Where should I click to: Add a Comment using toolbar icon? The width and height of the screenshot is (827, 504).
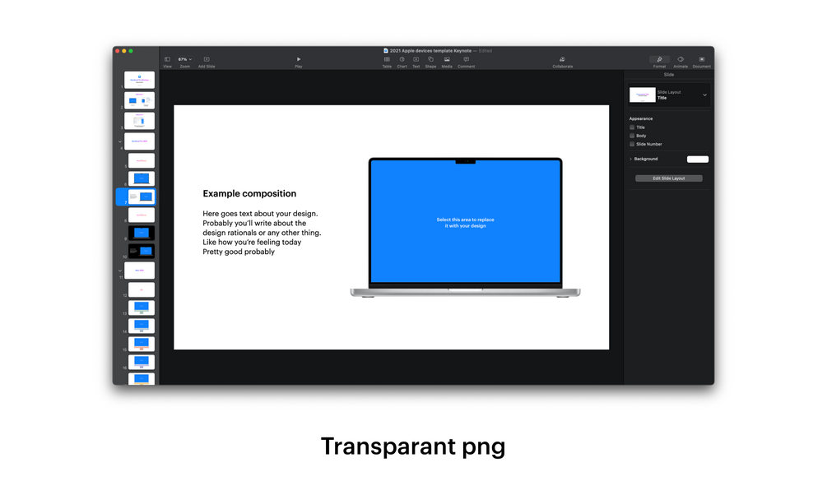tap(467, 59)
